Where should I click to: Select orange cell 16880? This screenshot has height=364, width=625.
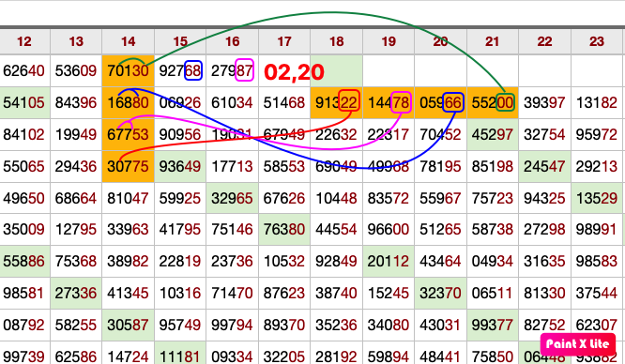[129, 103]
